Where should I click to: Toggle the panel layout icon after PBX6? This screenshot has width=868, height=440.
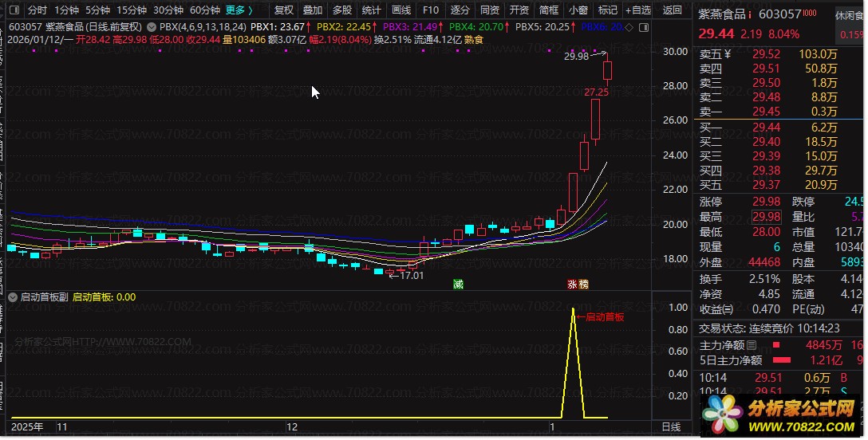point(643,27)
